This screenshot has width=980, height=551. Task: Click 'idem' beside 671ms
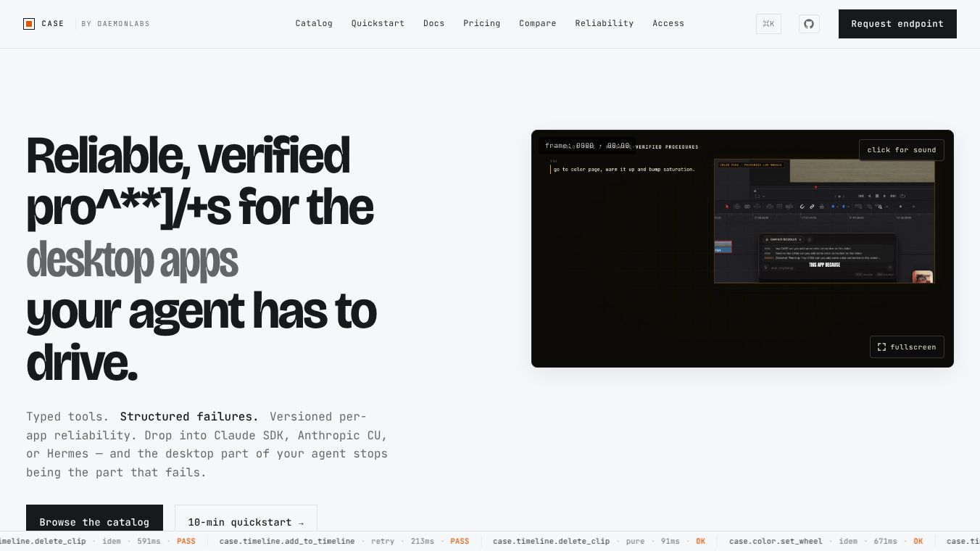click(x=848, y=542)
